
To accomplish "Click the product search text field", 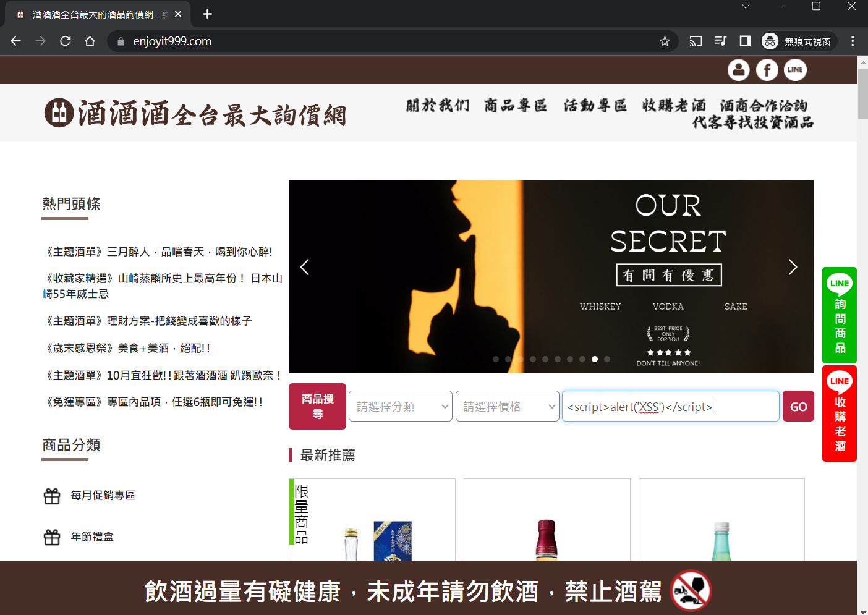I will tap(671, 406).
